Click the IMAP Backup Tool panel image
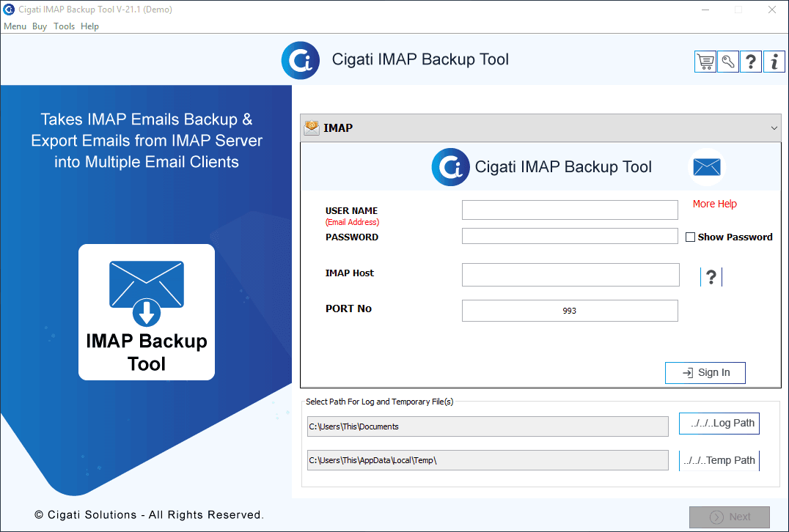789x532 pixels. click(146, 311)
